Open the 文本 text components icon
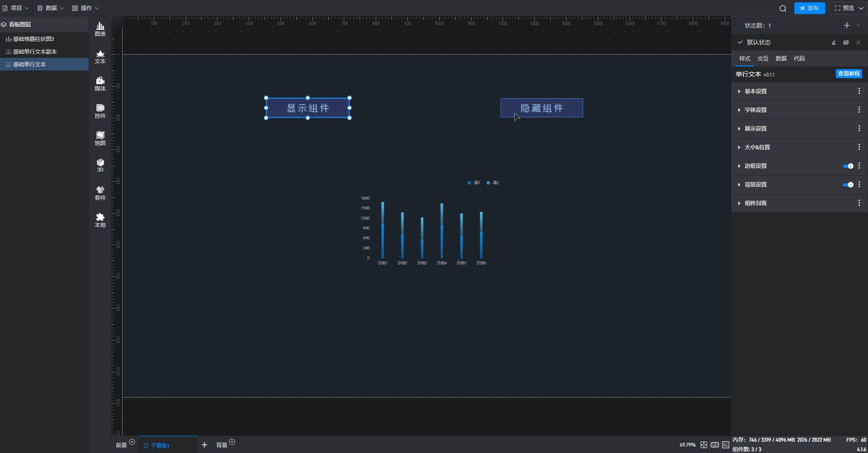This screenshot has height=453, width=868. pos(100,57)
